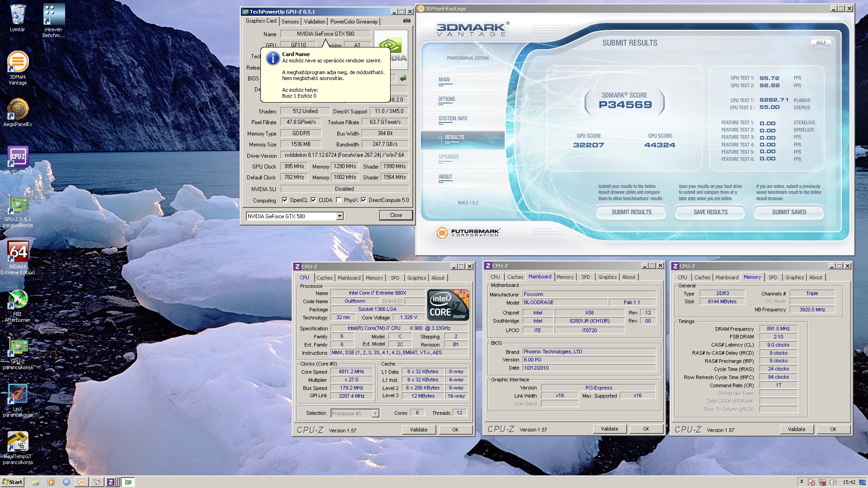The height and width of the screenshot is (488, 868).
Task: Open the AIDA64 Extreme Edition shortcut
Action: tap(18, 258)
